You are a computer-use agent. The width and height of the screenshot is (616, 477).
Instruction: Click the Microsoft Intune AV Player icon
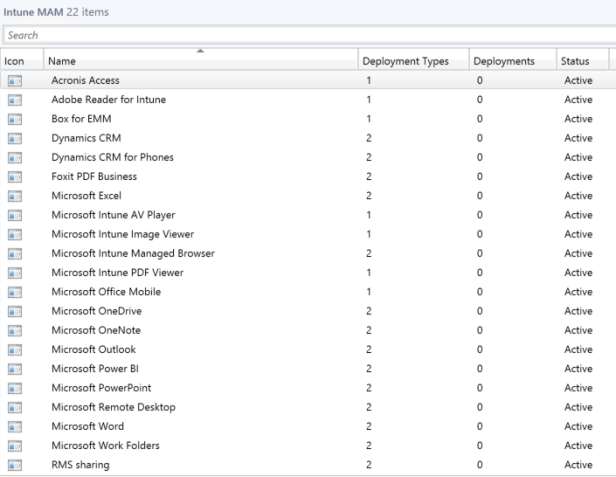[x=15, y=216]
